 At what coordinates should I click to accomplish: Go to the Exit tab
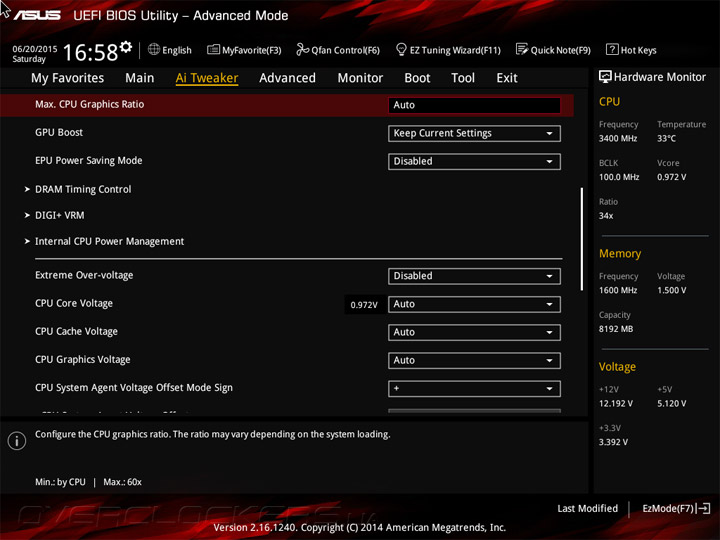coord(506,78)
